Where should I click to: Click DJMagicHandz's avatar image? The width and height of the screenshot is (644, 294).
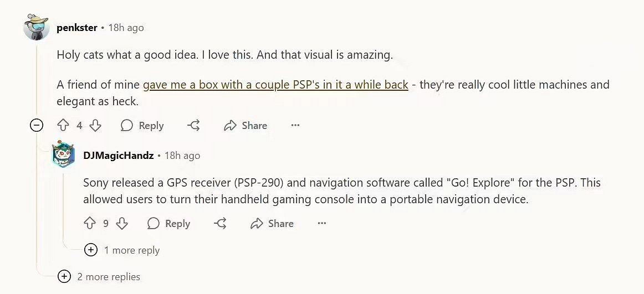click(x=63, y=155)
